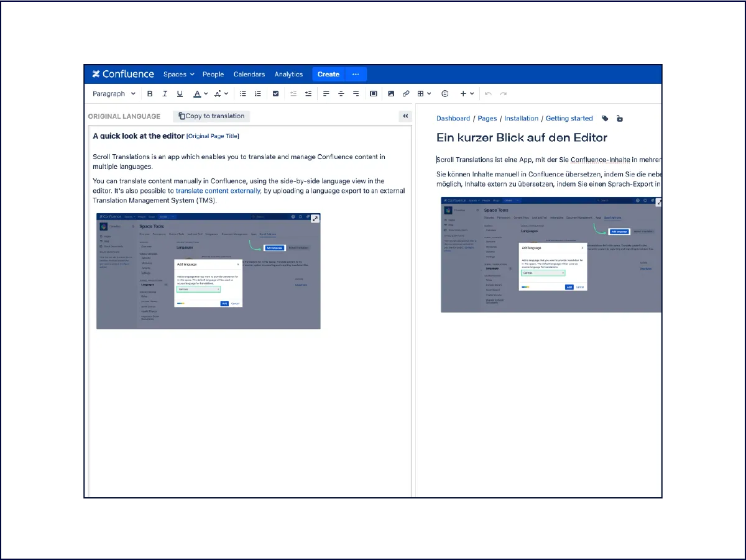Toggle underline formatting
Viewport: 746px width, 560px height.
[180, 94]
